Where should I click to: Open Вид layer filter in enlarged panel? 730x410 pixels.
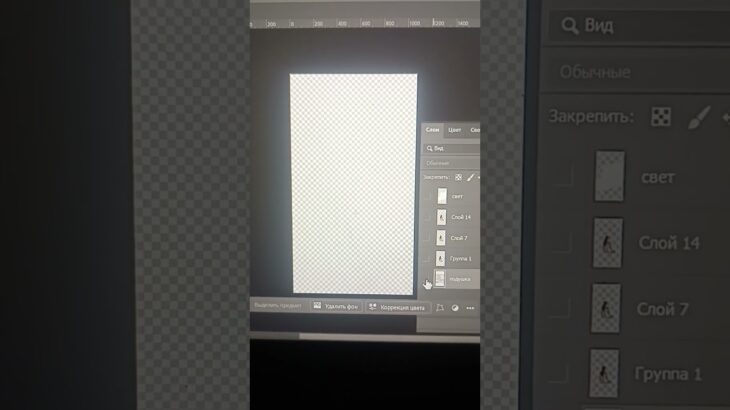(x=639, y=25)
